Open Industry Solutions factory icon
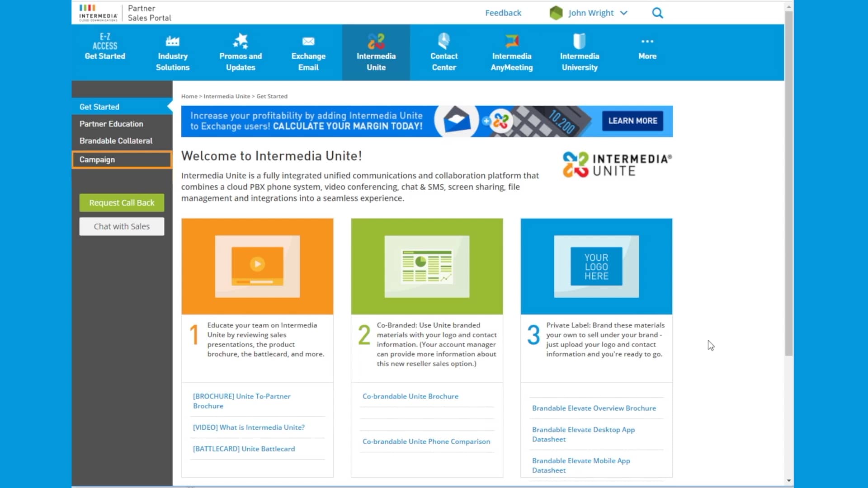 [172, 42]
